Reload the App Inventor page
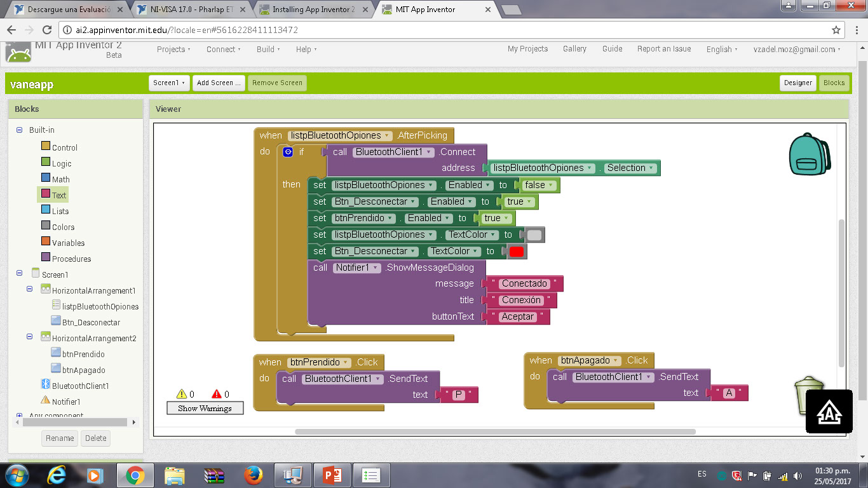 46,30
